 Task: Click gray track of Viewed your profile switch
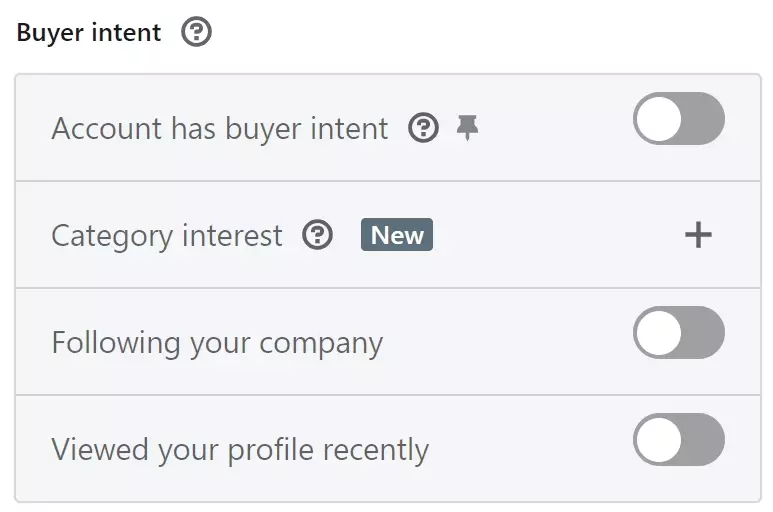704,440
